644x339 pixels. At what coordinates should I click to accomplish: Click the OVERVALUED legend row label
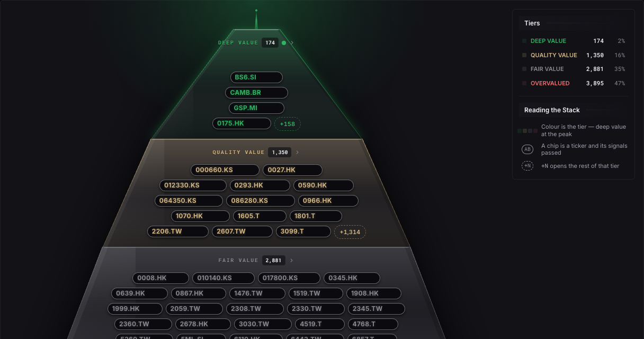(550, 83)
